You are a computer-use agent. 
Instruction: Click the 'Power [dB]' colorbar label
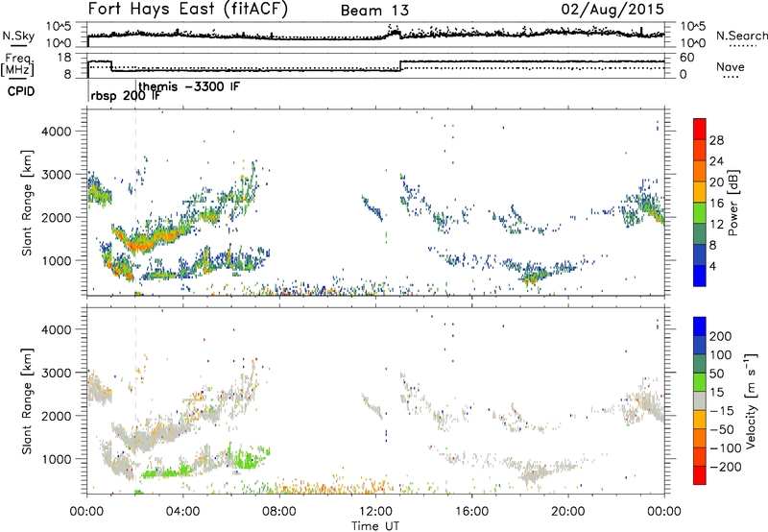[x=732, y=203]
